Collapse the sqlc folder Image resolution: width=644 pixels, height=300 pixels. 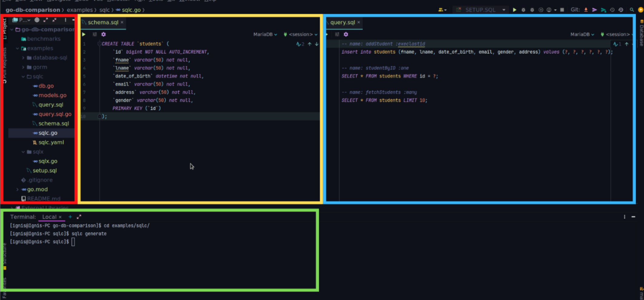23,76
